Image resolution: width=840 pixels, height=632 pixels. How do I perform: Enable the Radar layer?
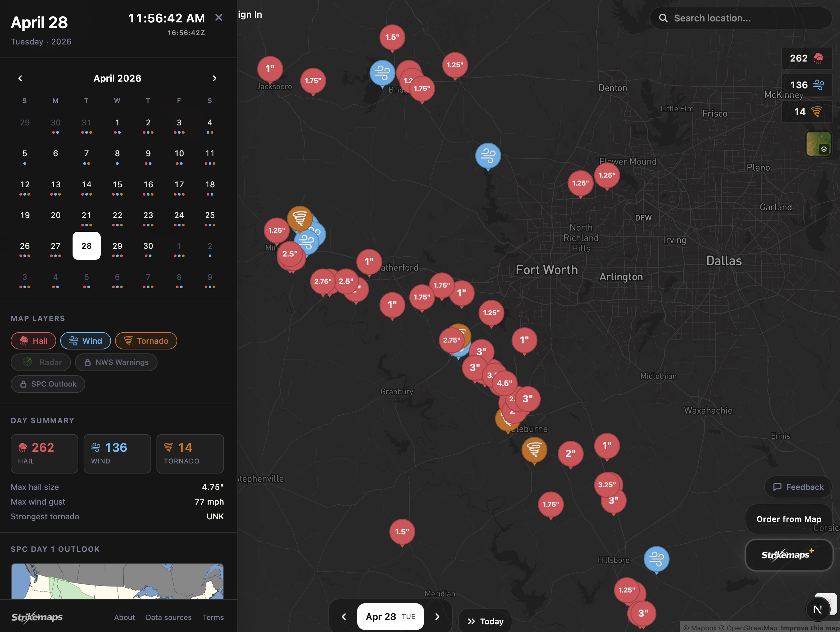(x=41, y=362)
